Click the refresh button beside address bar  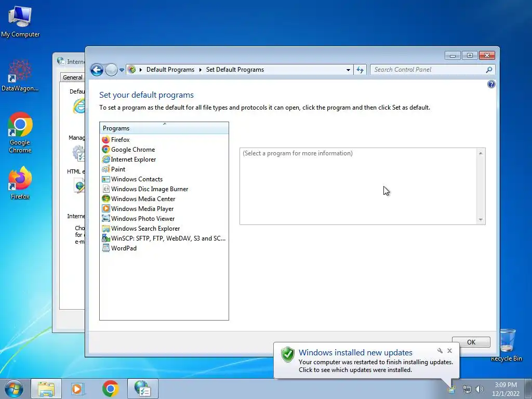pyautogui.click(x=360, y=70)
